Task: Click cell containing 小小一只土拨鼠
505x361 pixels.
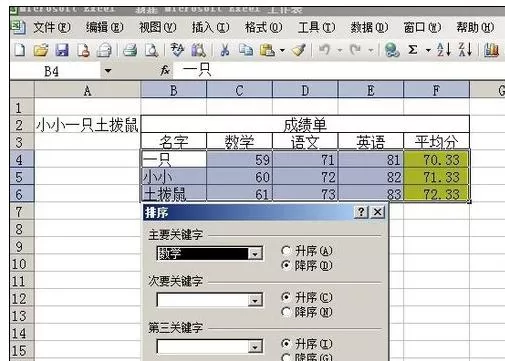Action: (x=87, y=125)
